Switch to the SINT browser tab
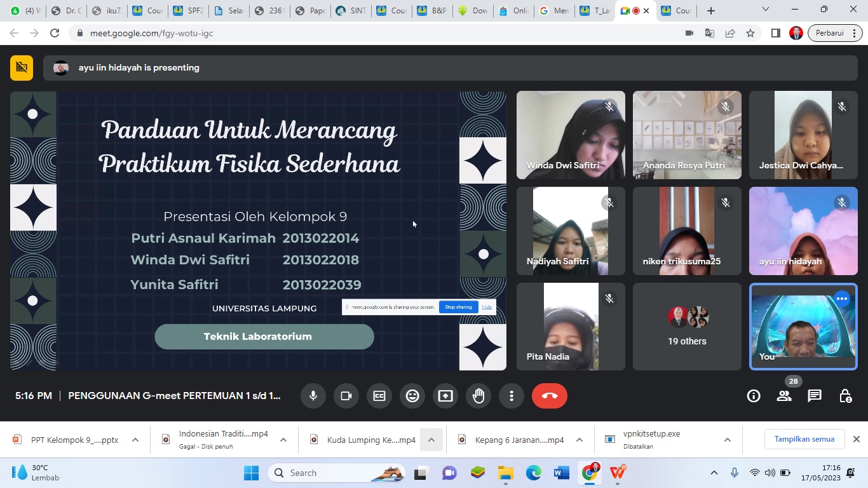The height and width of the screenshot is (488, 868). pyautogui.click(x=352, y=11)
